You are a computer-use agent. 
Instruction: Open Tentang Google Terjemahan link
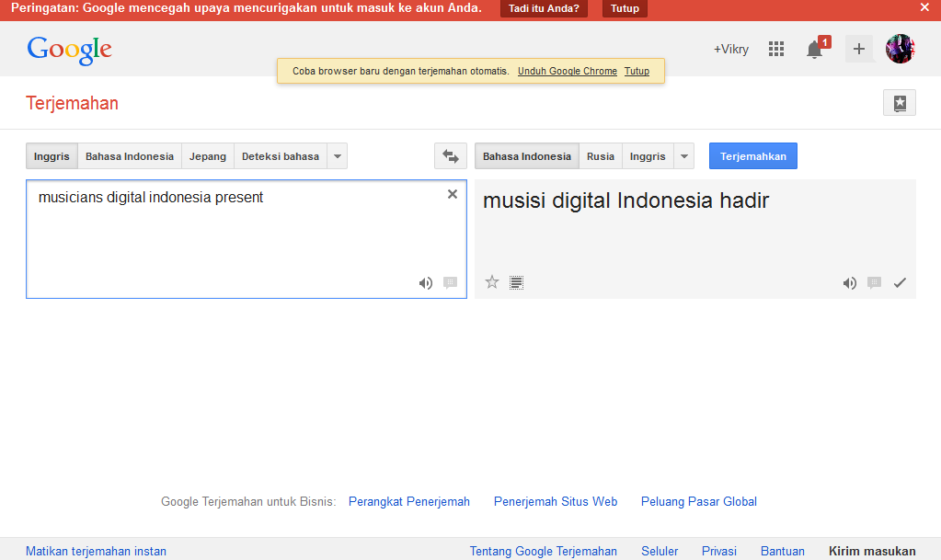click(x=543, y=551)
